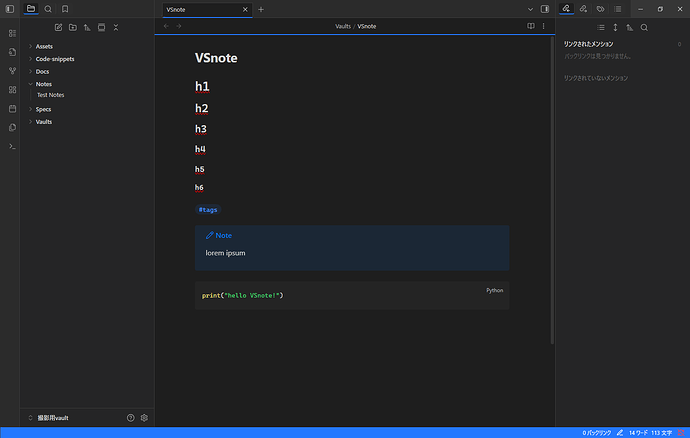Change file explorer sort order
Screen dimensions: 690x438
[87, 27]
